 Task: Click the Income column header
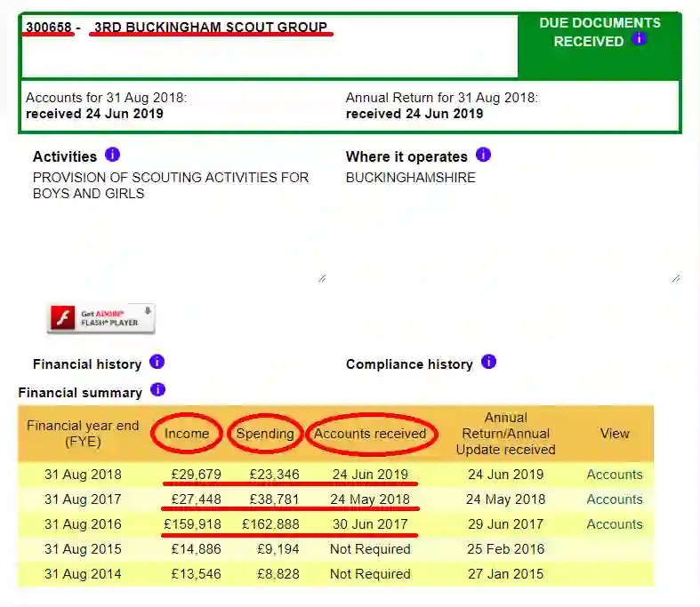point(187,434)
